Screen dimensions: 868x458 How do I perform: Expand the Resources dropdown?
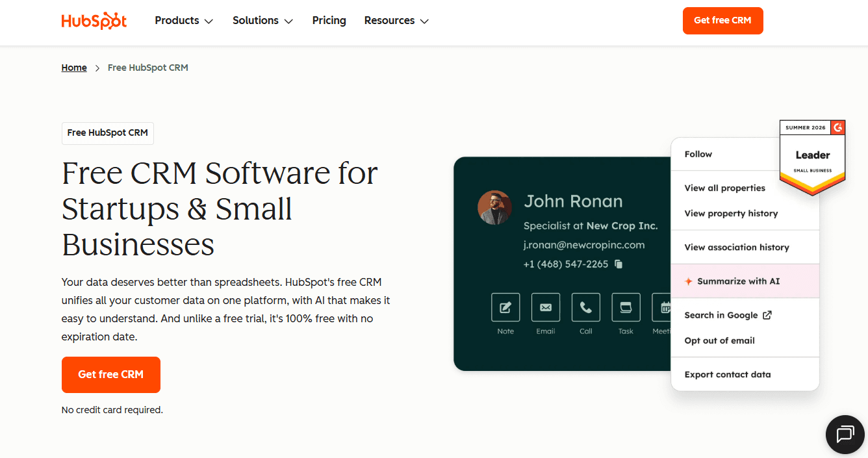coord(397,21)
